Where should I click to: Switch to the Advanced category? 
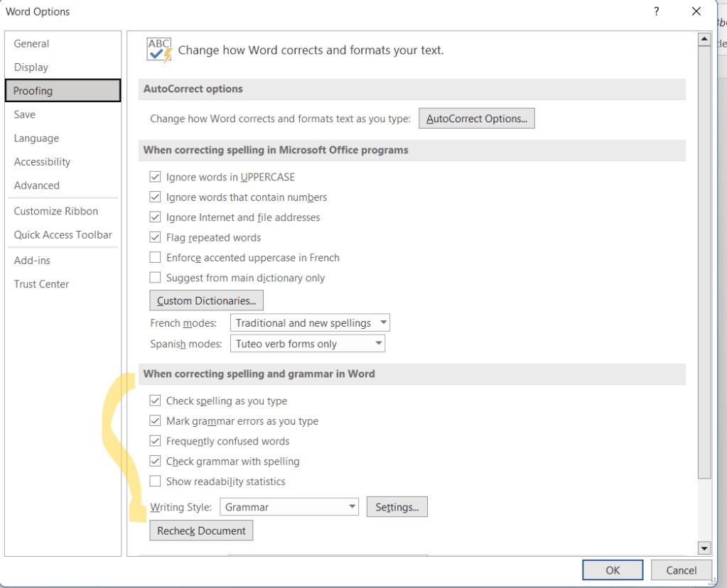coord(37,185)
